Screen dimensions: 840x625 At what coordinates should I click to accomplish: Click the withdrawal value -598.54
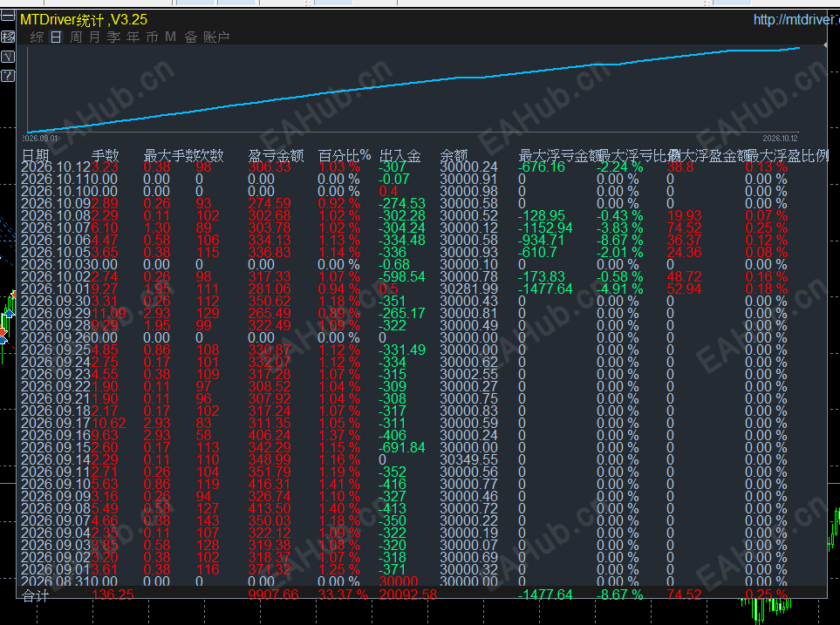[x=402, y=277]
